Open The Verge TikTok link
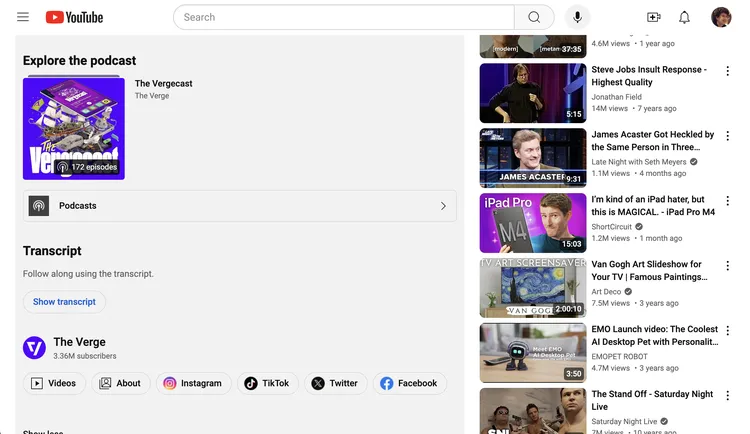 click(267, 383)
